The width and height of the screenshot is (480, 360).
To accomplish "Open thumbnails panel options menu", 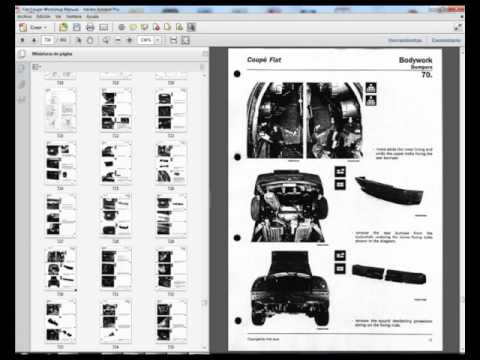I will point(36,68).
